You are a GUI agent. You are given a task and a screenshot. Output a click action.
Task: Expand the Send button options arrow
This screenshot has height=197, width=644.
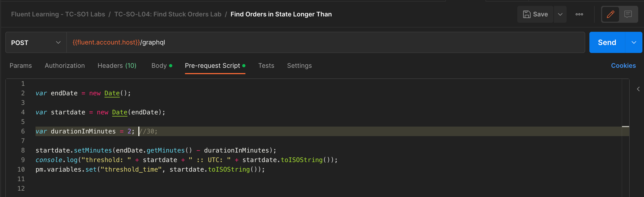634,43
